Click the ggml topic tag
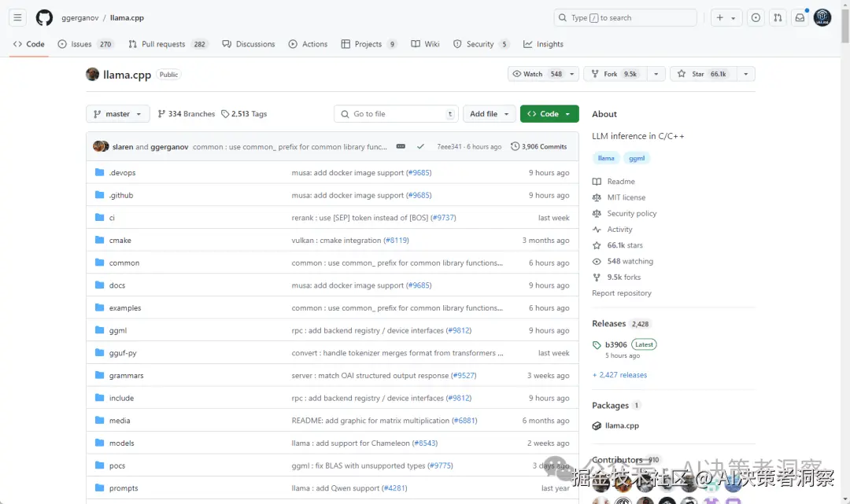Viewport: 850px width, 504px height. tap(637, 158)
